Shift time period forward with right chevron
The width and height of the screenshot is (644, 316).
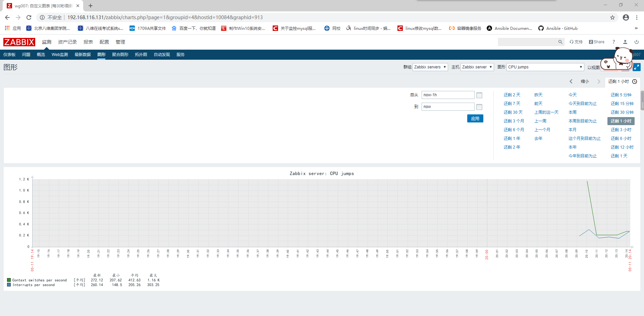pyautogui.click(x=599, y=82)
